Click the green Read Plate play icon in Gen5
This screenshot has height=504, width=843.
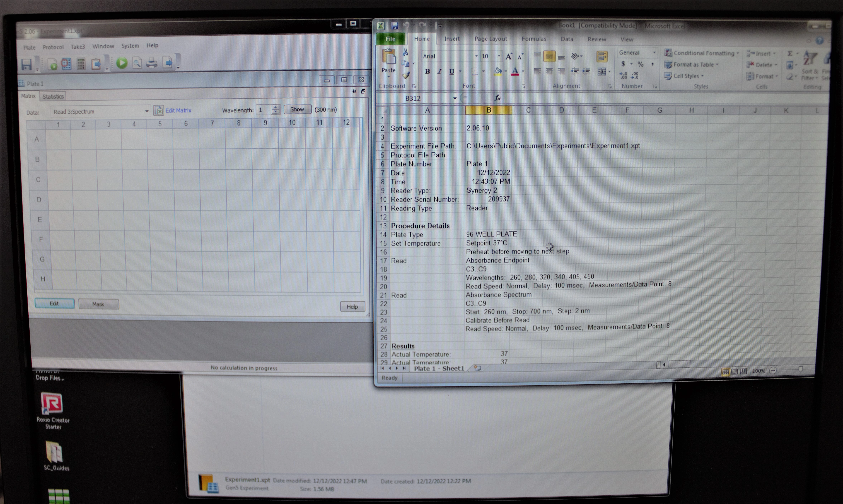[x=122, y=63]
